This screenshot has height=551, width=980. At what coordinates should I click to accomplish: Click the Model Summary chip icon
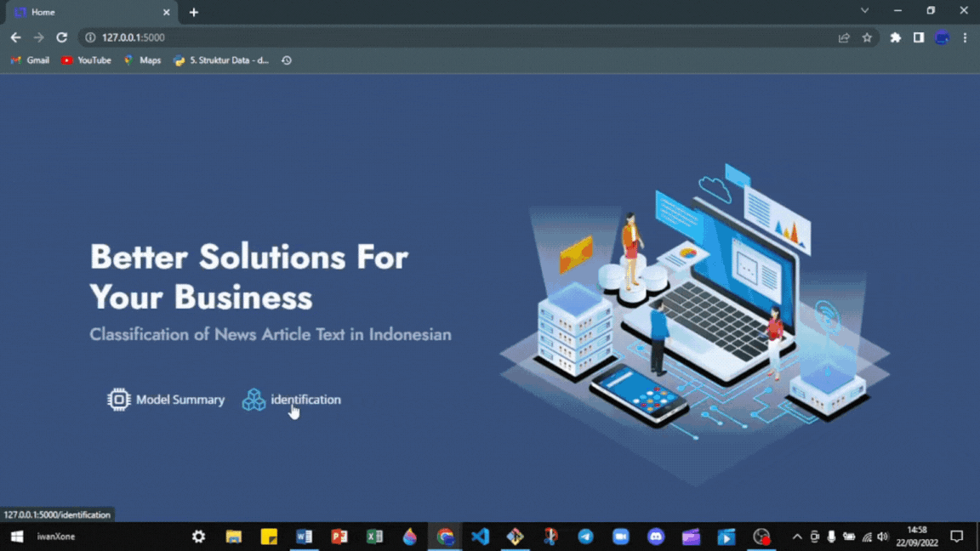(x=119, y=400)
